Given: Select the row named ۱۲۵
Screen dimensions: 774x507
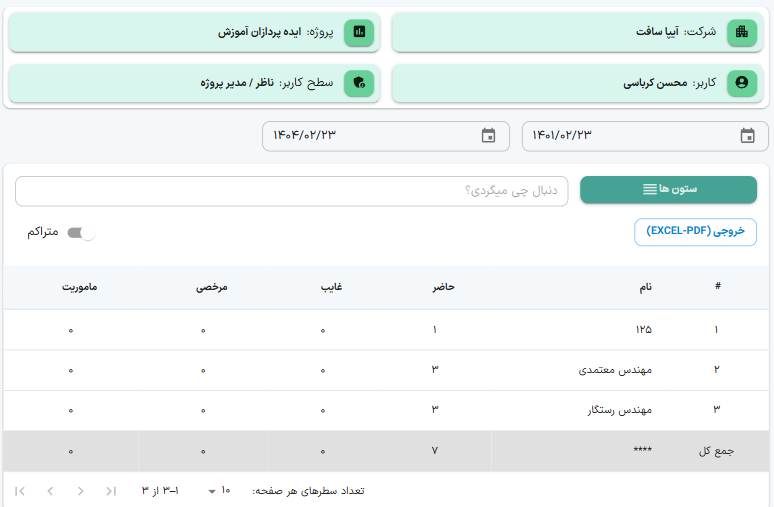Looking at the screenshot, I should 386,330.
